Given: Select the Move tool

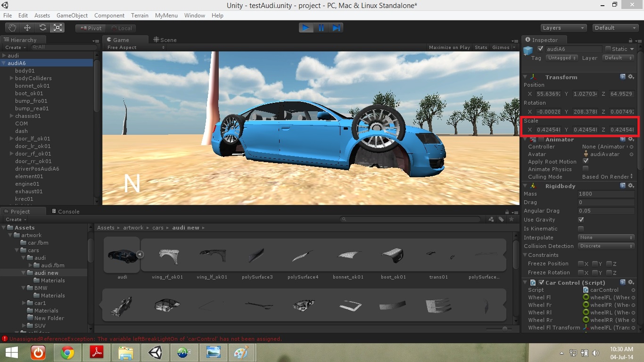Looking at the screenshot, I should [27, 28].
